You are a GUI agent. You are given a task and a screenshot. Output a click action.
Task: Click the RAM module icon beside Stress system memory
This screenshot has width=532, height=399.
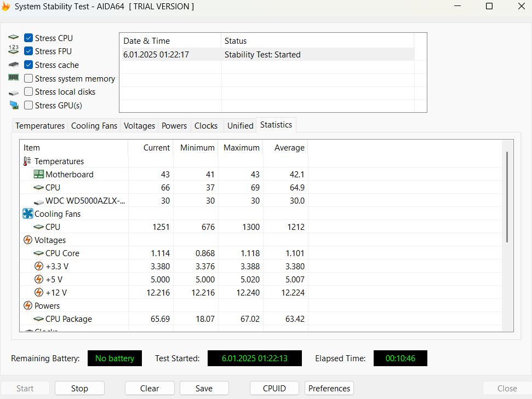(x=13, y=78)
